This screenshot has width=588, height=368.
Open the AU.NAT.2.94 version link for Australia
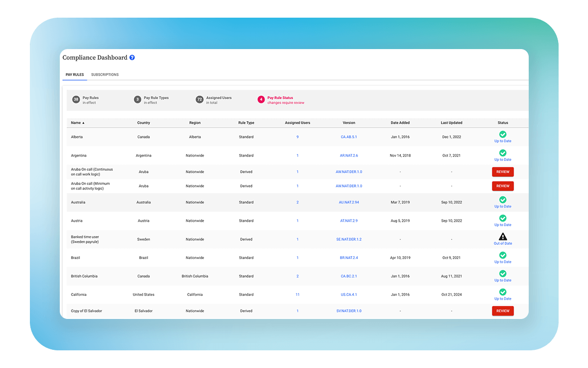pos(349,202)
